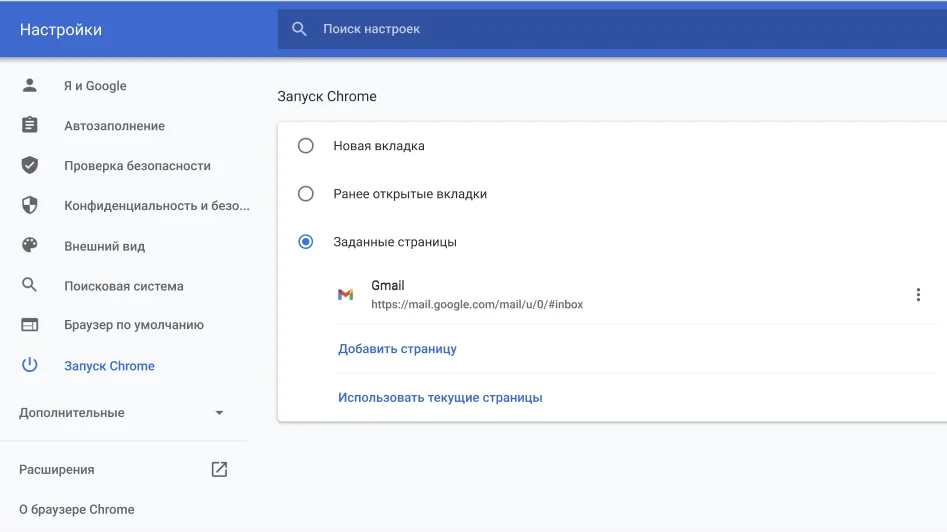Click the clipboard icon for Автозаполнение
The height and width of the screenshot is (532, 947).
tap(30, 126)
